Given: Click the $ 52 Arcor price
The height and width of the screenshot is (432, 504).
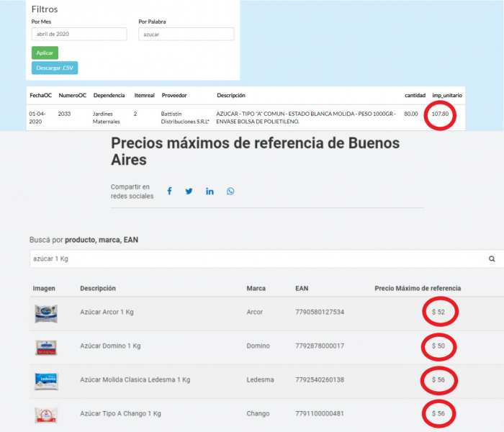Looking at the screenshot, I should (x=438, y=312).
